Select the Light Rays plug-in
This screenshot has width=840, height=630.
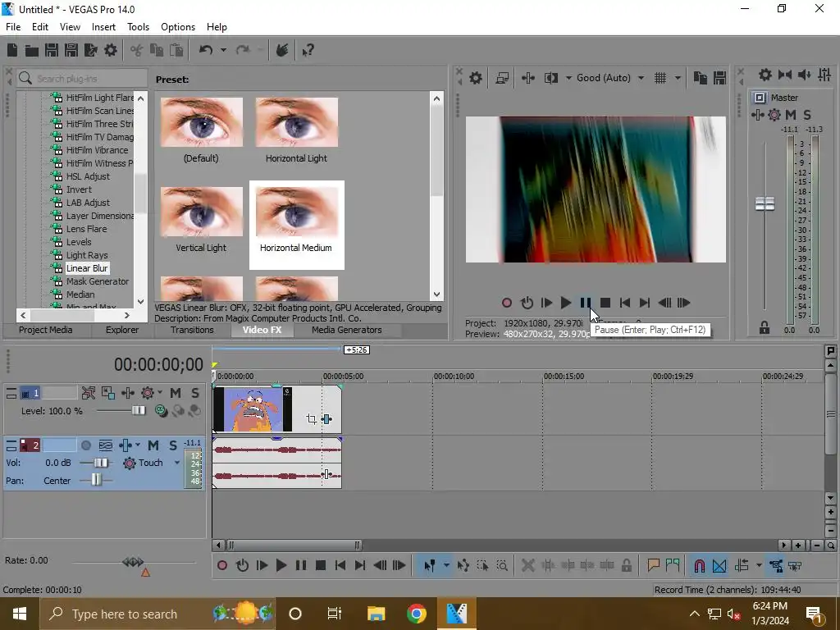coord(87,255)
